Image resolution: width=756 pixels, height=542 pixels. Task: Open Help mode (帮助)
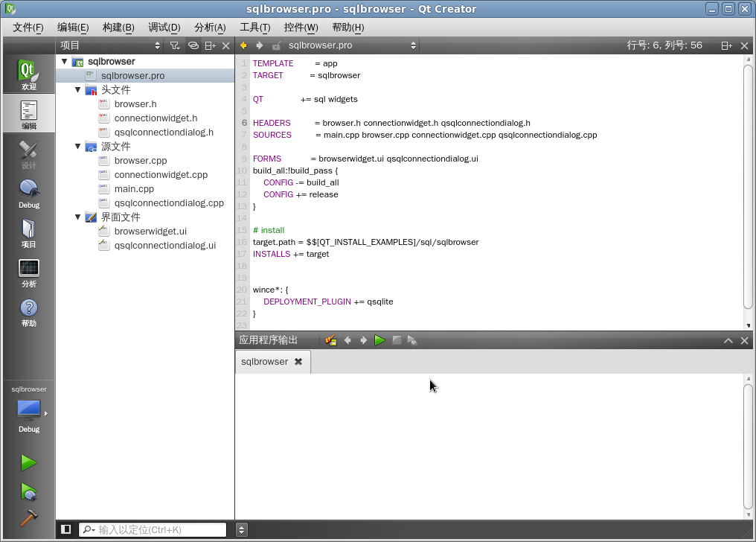28,311
